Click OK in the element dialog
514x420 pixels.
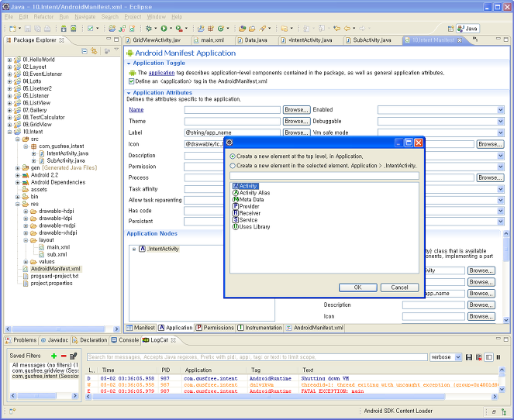[x=357, y=287]
